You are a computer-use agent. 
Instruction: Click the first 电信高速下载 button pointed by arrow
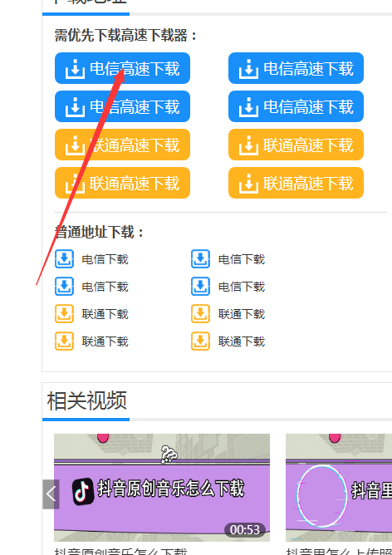(x=122, y=68)
